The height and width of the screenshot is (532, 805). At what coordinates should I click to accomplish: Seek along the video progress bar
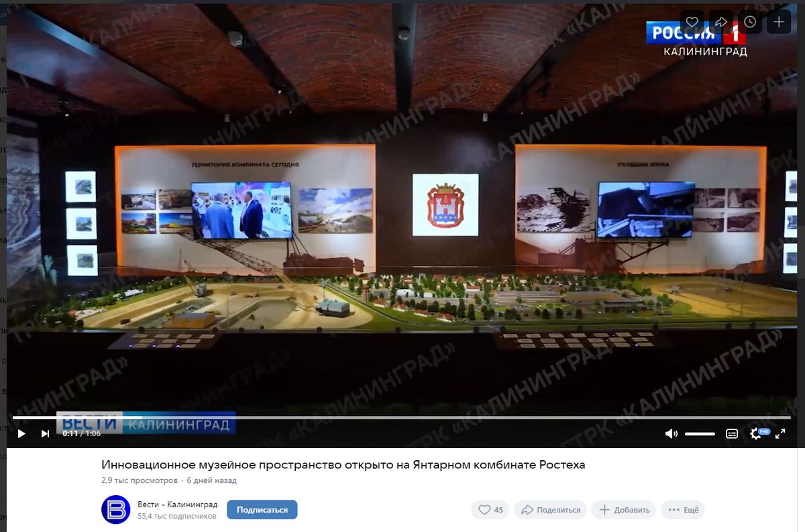[x=401, y=417]
